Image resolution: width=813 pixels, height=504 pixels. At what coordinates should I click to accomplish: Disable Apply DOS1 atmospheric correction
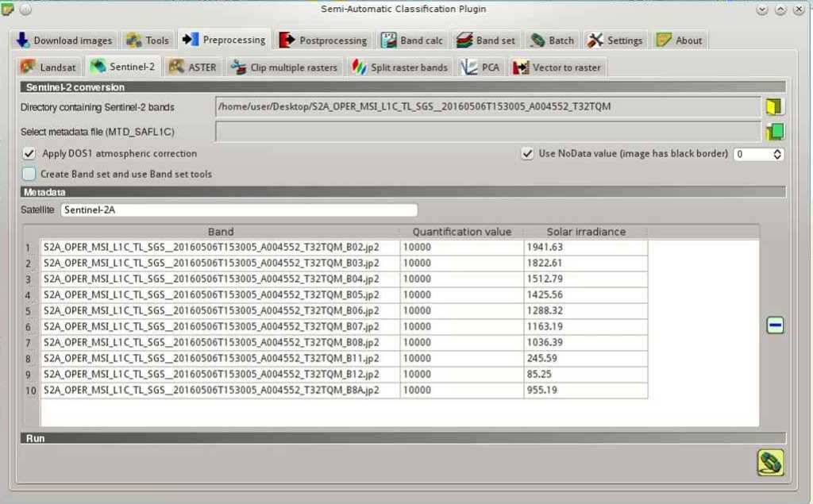(x=29, y=153)
